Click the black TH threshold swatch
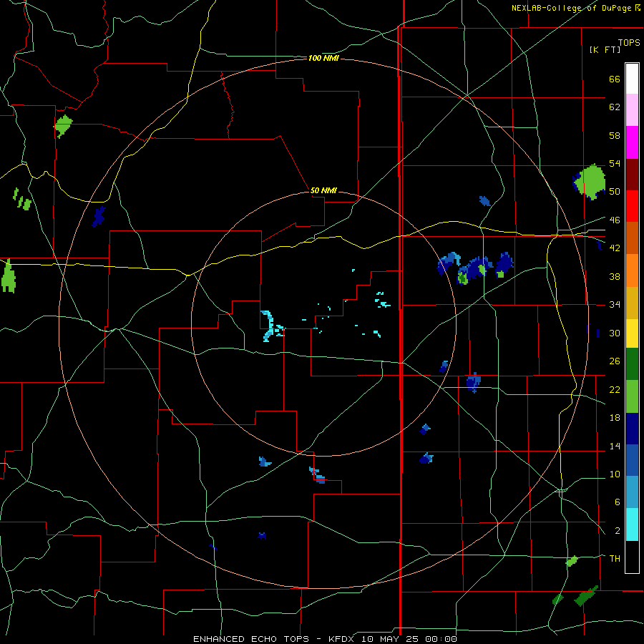This screenshot has height=644, width=644. tap(632, 557)
